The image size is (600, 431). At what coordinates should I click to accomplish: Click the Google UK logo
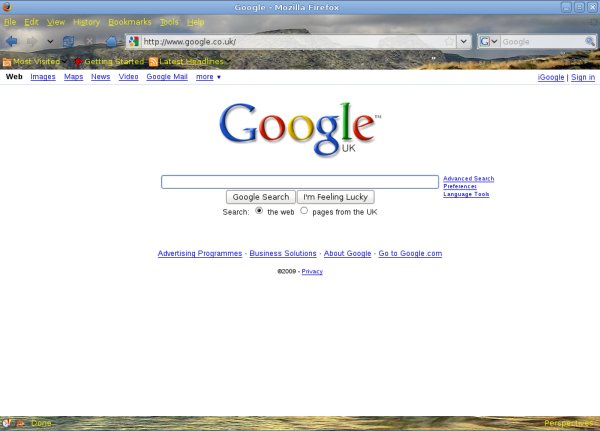tap(300, 129)
